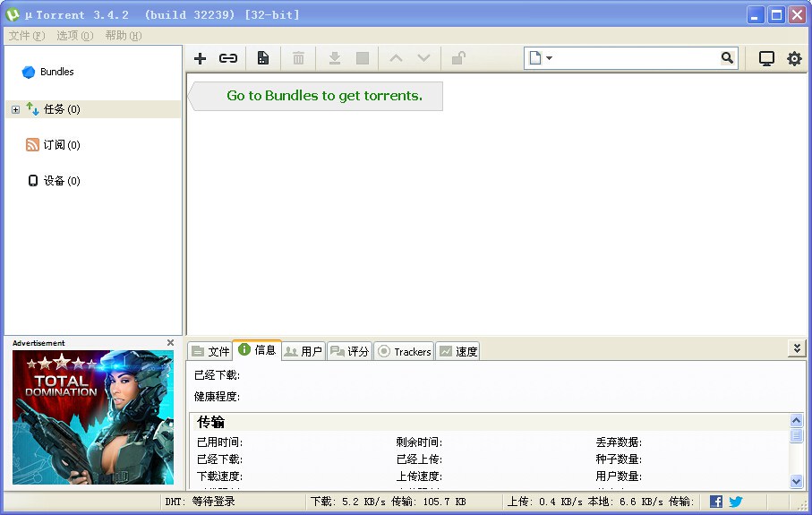Switch to the 用户 tab
812x515 pixels.
[303, 351]
